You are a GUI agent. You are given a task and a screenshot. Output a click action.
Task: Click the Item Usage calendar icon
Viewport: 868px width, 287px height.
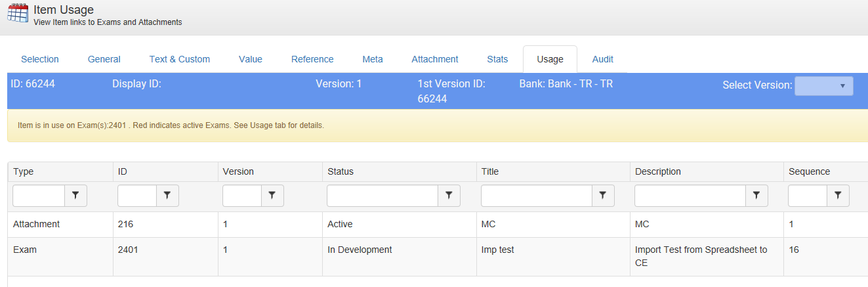18,14
